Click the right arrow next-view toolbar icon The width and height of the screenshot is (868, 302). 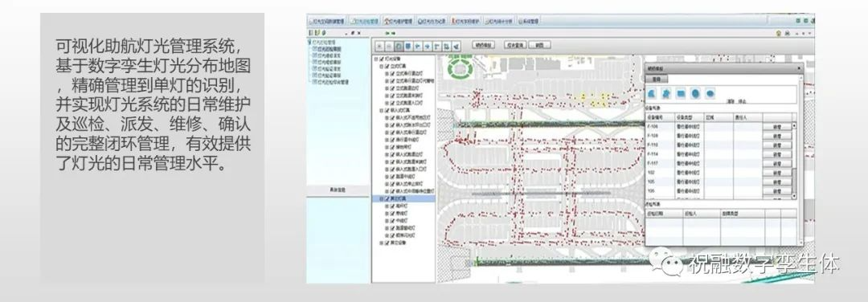point(428,47)
